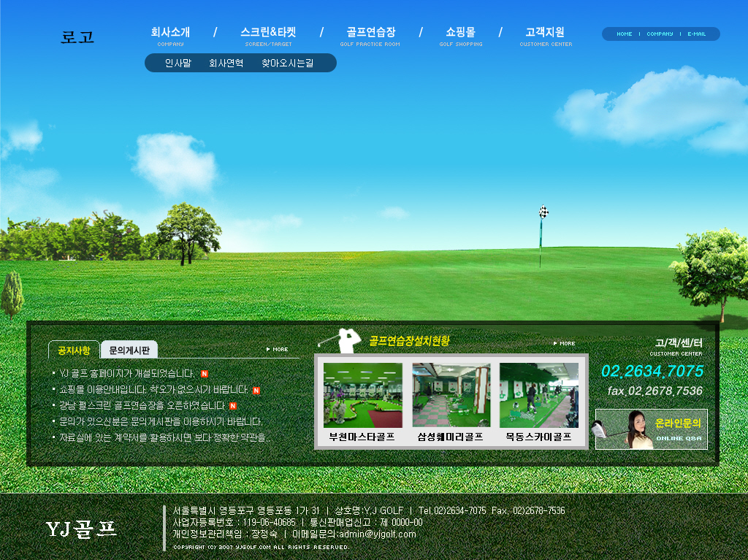748x560 pixels.
Task: Click the HOME link in top bar
Action: [625, 34]
